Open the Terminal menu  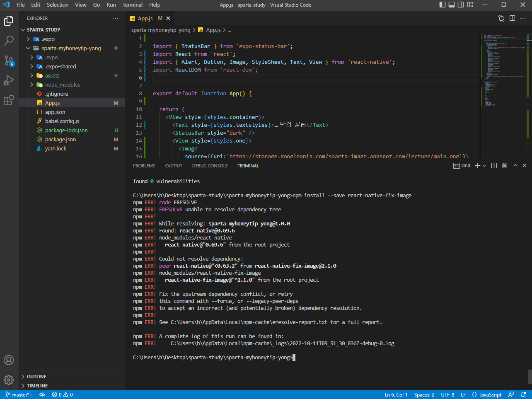[133, 5]
